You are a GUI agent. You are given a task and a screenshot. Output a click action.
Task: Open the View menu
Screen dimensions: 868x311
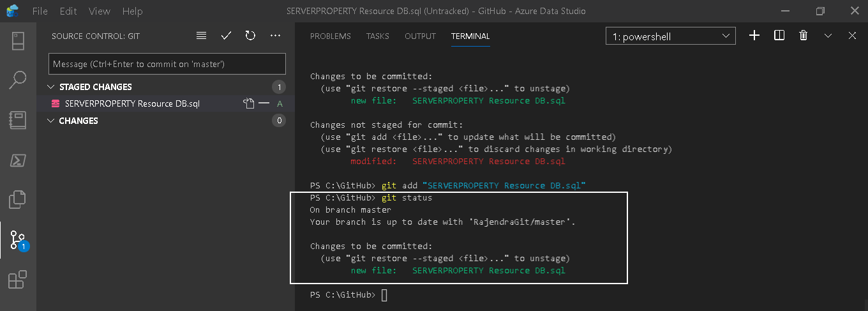pyautogui.click(x=100, y=11)
